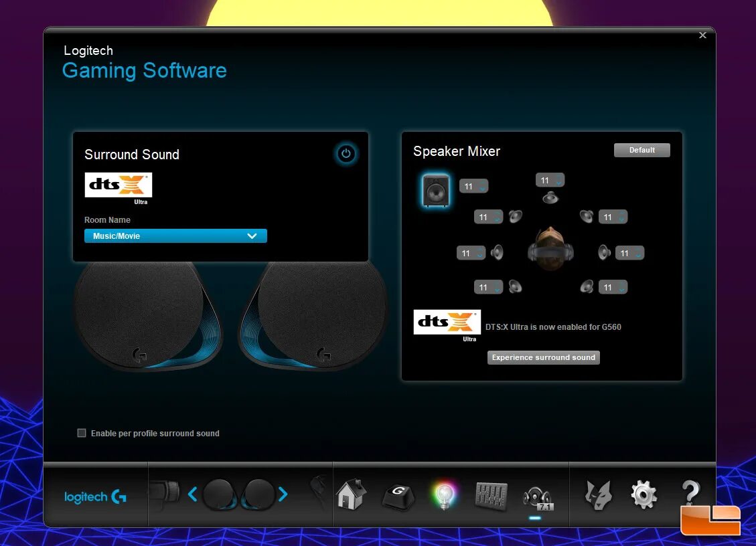Image resolution: width=756 pixels, height=546 pixels.
Task: Open equalizer settings icon
Action: pyautogui.click(x=491, y=495)
